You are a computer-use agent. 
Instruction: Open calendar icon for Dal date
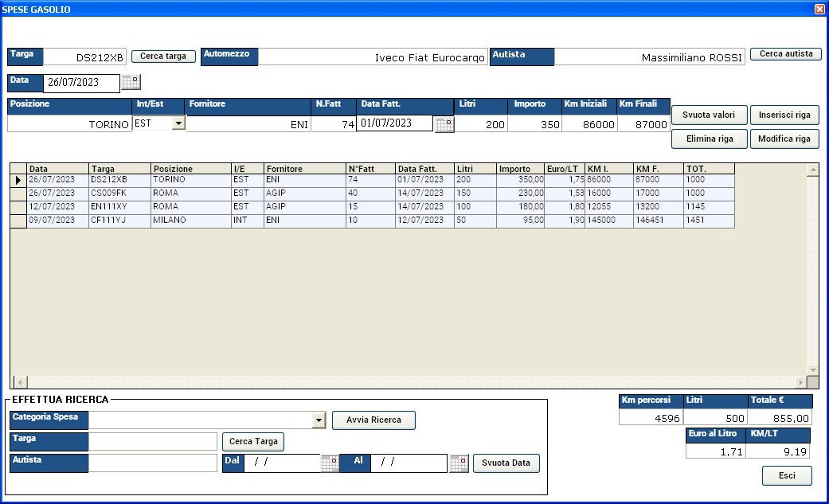tap(330, 463)
